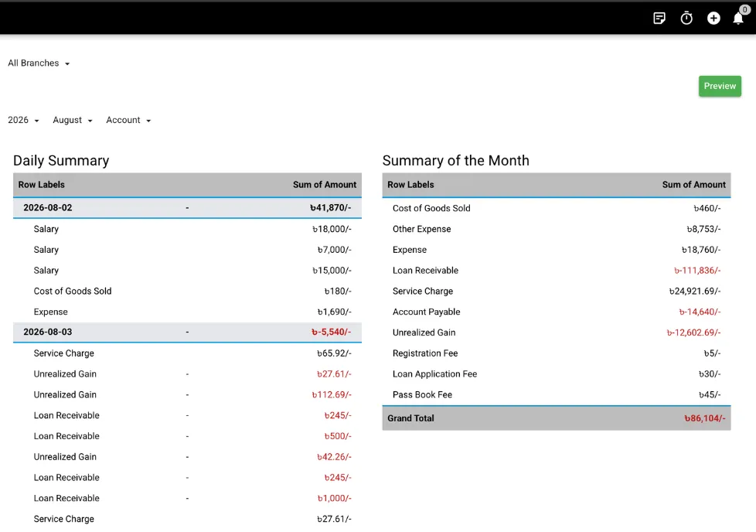
Task: Select the monthly summary Row Labels header
Action: (x=410, y=185)
